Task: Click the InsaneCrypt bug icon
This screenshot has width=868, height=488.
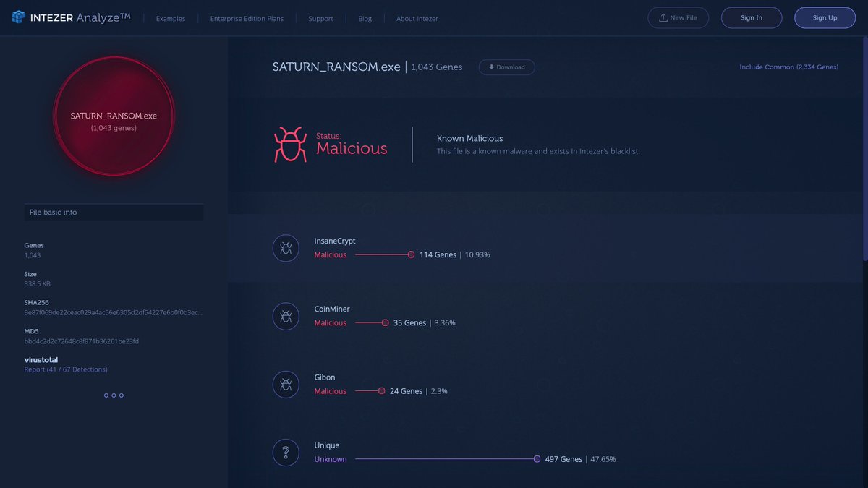Action: 286,248
